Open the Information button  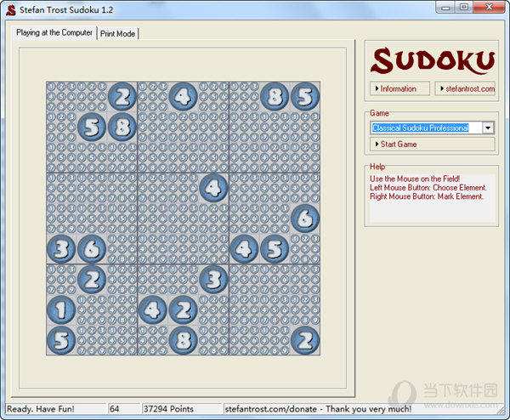coord(399,88)
